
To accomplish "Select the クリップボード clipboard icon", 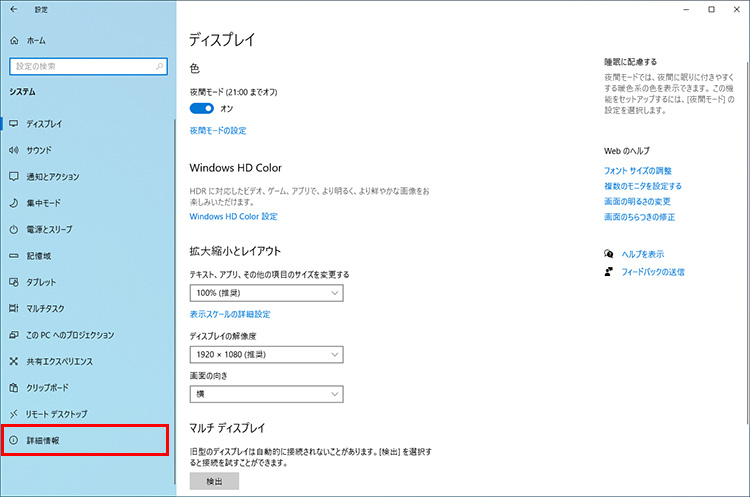I will pos(14,387).
